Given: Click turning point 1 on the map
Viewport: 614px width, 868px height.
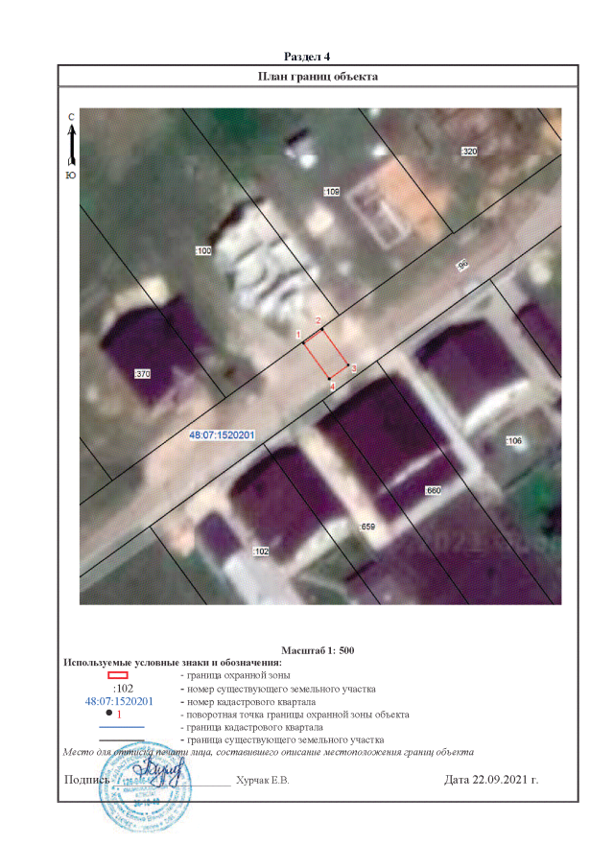Looking at the screenshot, I should click(x=300, y=335).
